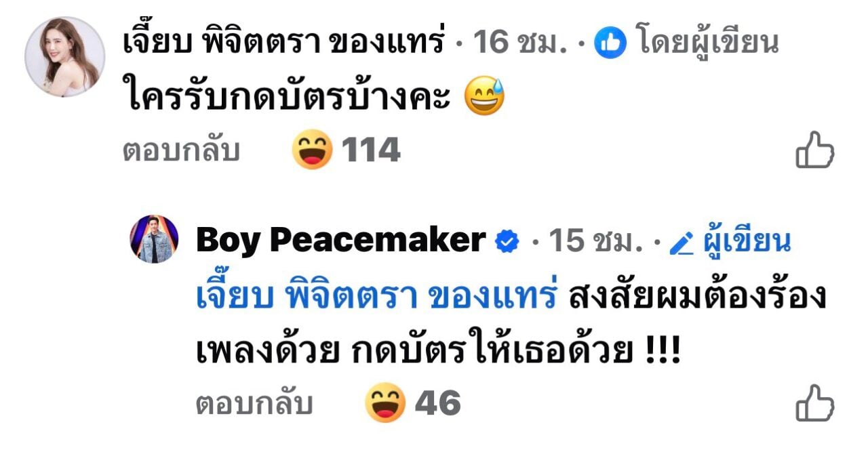Open Boy Peacemaker's profile picture
Screen dimensions: 868x456
pos(154,239)
